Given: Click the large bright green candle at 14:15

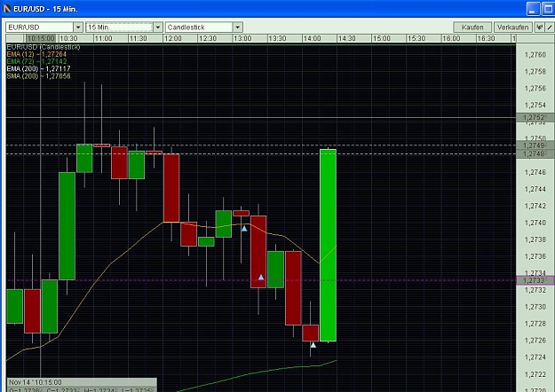Looking at the screenshot, I should coord(328,246).
